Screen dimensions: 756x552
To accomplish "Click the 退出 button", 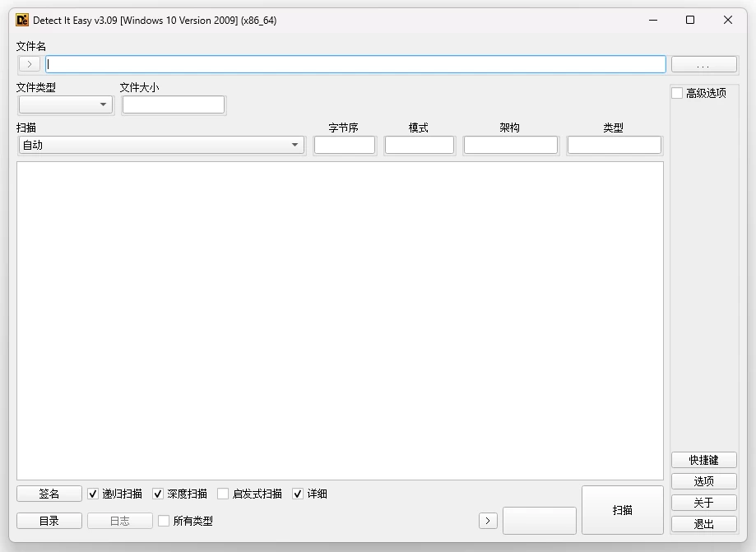I will click(703, 524).
